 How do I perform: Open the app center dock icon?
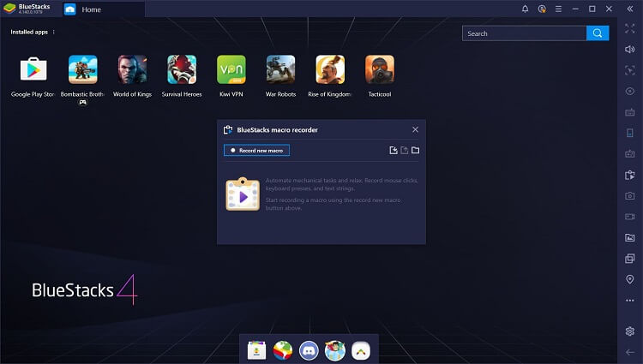pos(256,350)
